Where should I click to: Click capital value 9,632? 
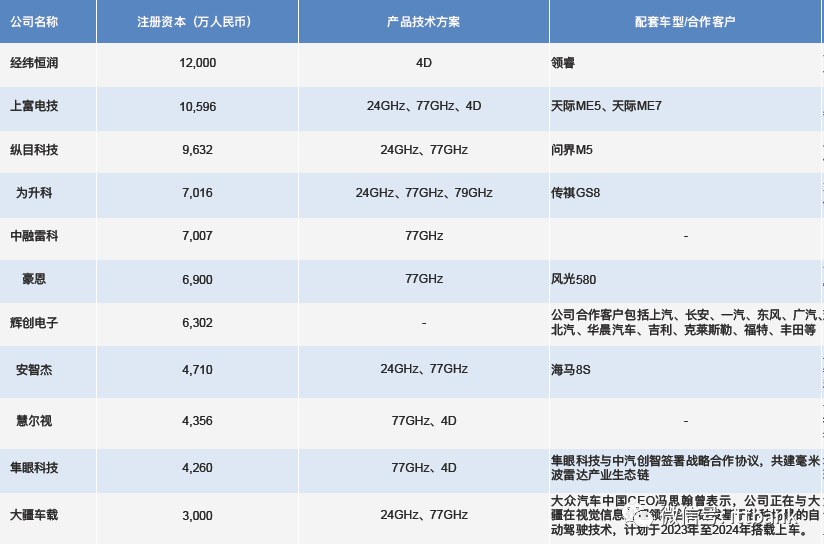(198, 150)
